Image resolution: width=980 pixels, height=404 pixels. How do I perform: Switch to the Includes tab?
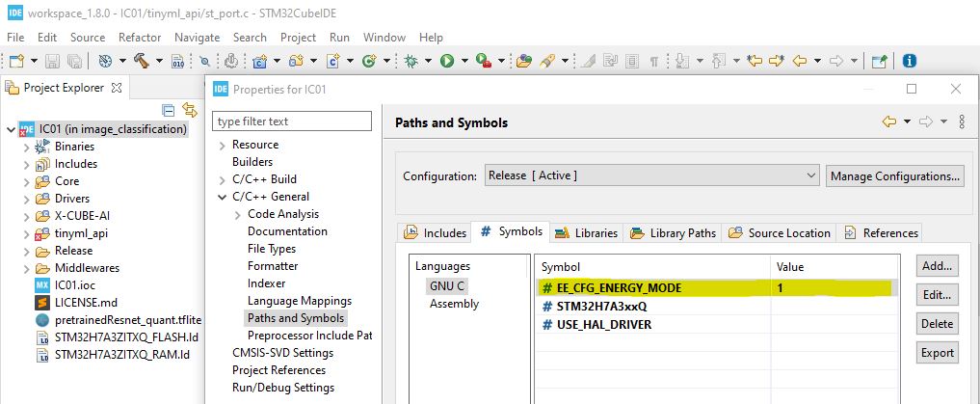coord(435,232)
